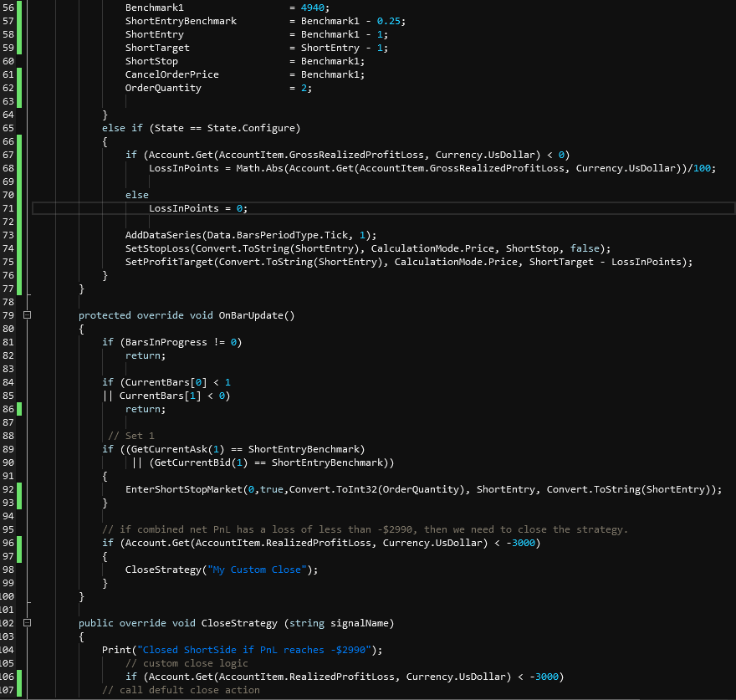The width and height of the screenshot is (736, 700).
Task: Click the fold guide line below OnBarUpdate
Action: pos(26,460)
